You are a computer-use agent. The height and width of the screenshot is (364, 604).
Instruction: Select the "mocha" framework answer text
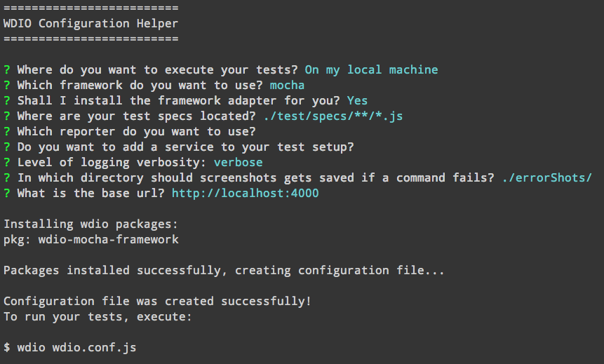(287, 86)
